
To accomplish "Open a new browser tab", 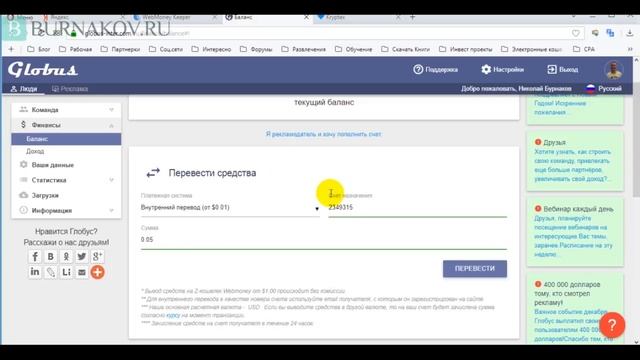I will click(412, 18).
